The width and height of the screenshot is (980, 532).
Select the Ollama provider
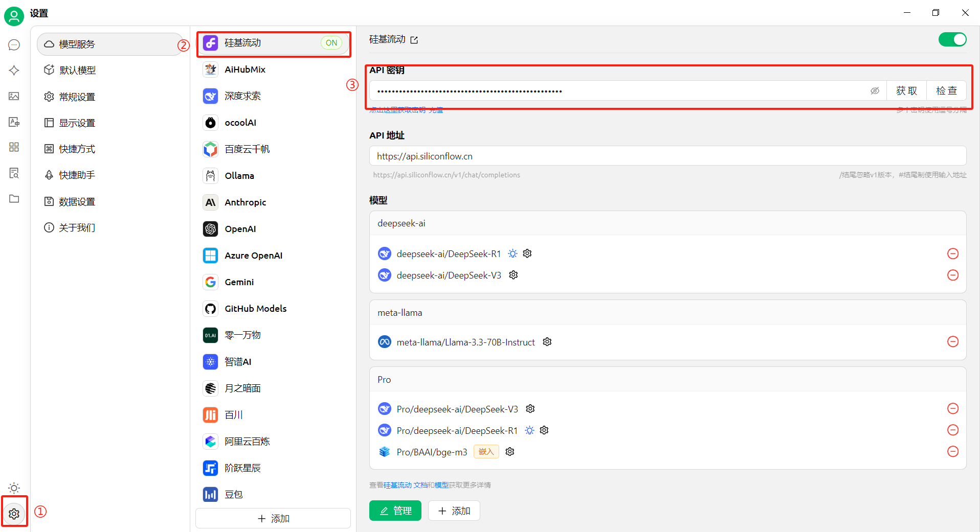(x=273, y=176)
